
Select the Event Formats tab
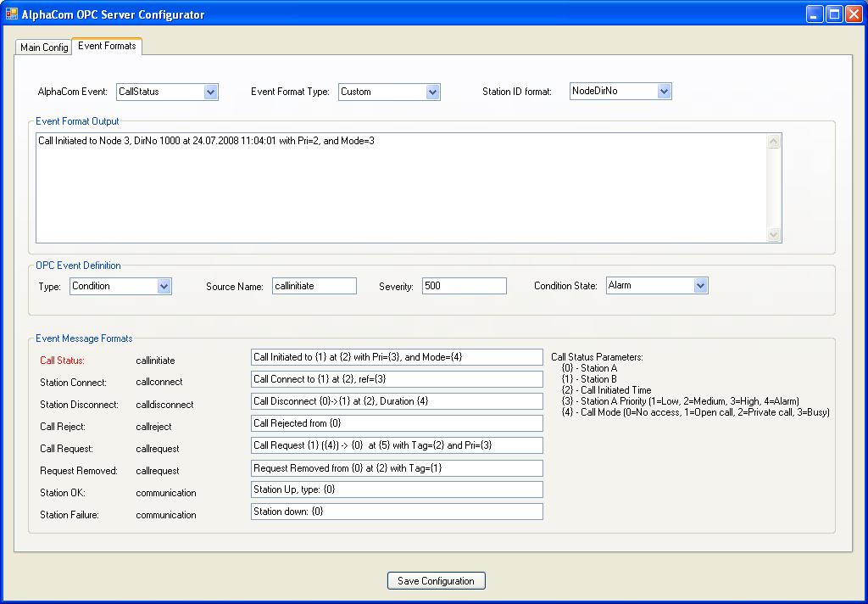coord(107,46)
